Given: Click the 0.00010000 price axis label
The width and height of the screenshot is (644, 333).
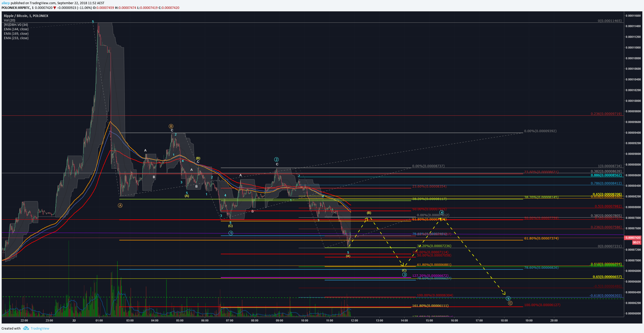Looking at the screenshot, I should [x=633, y=101].
